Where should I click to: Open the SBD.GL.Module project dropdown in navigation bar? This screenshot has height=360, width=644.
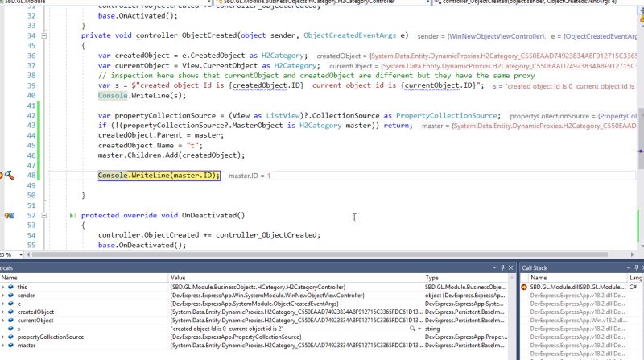tap(209, 2)
